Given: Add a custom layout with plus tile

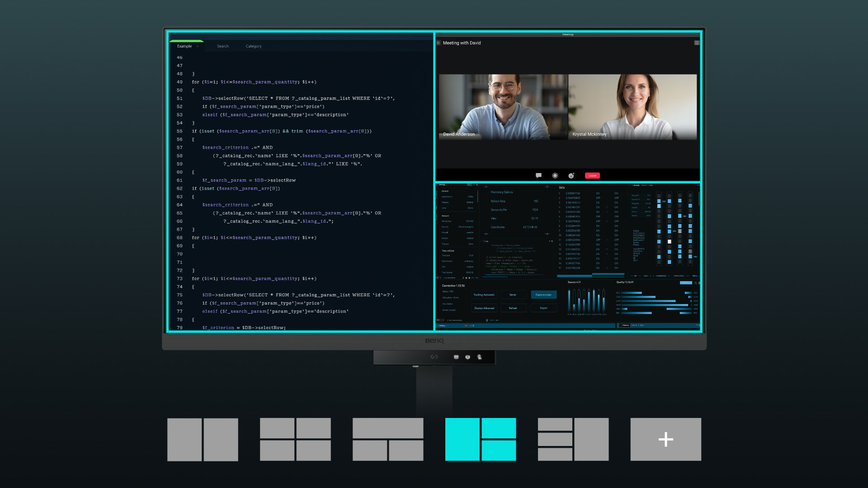Looking at the screenshot, I should (x=665, y=439).
